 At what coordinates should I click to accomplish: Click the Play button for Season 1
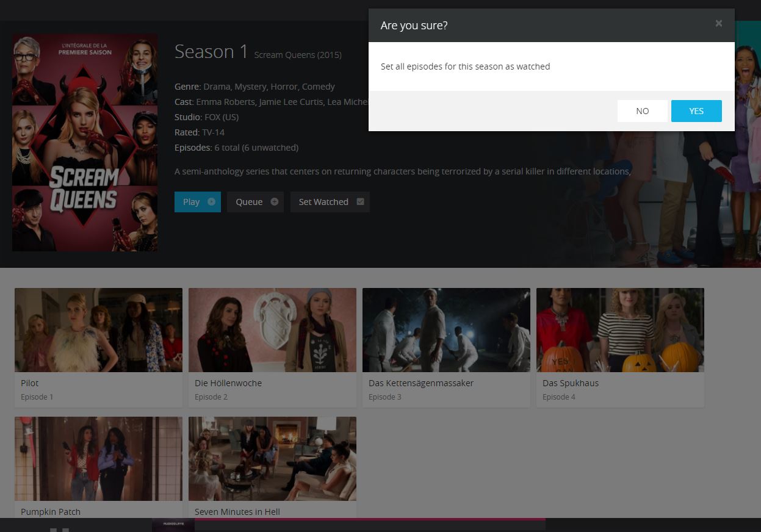click(x=198, y=202)
